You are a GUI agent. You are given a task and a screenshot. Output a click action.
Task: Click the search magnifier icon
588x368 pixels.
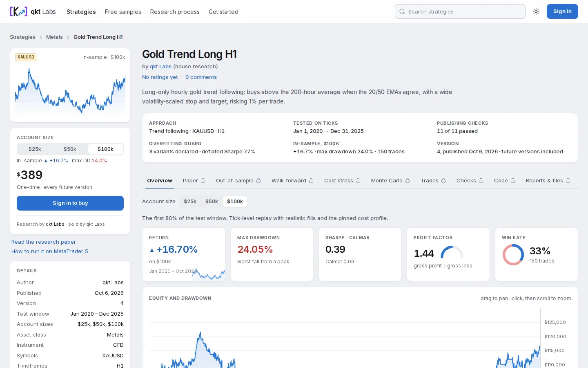pos(402,11)
